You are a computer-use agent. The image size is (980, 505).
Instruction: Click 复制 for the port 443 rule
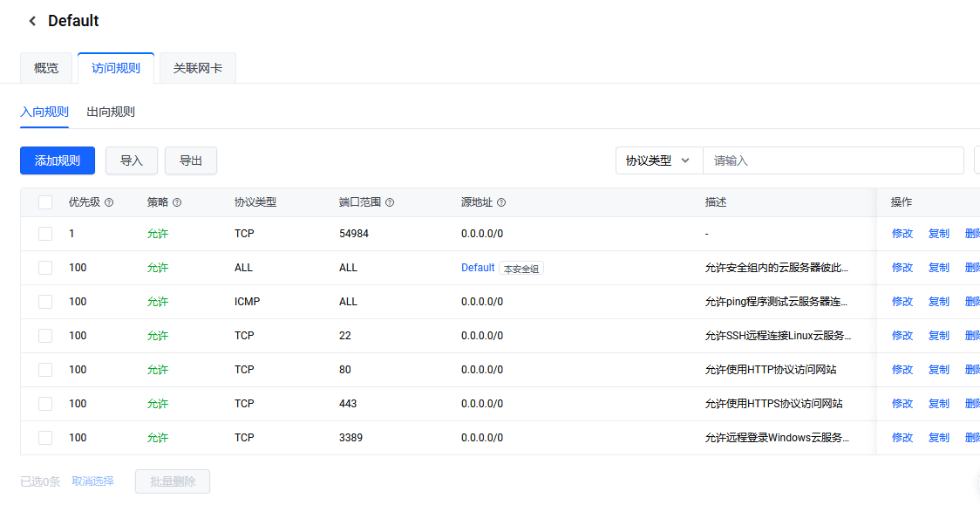point(939,404)
